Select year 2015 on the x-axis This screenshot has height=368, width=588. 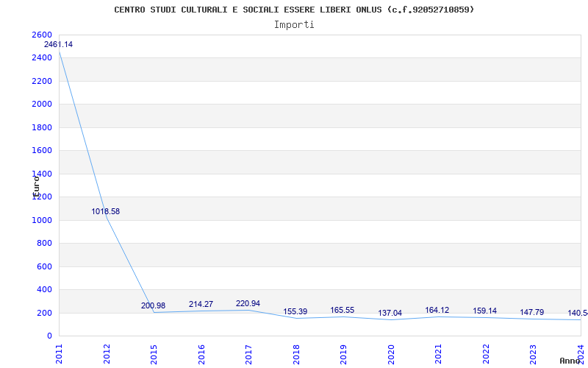(x=154, y=353)
